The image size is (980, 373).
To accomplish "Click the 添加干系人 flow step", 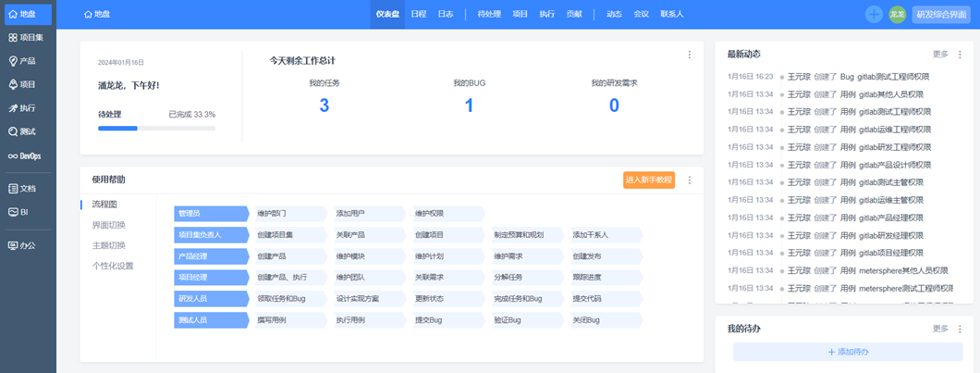I will (606, 235).
